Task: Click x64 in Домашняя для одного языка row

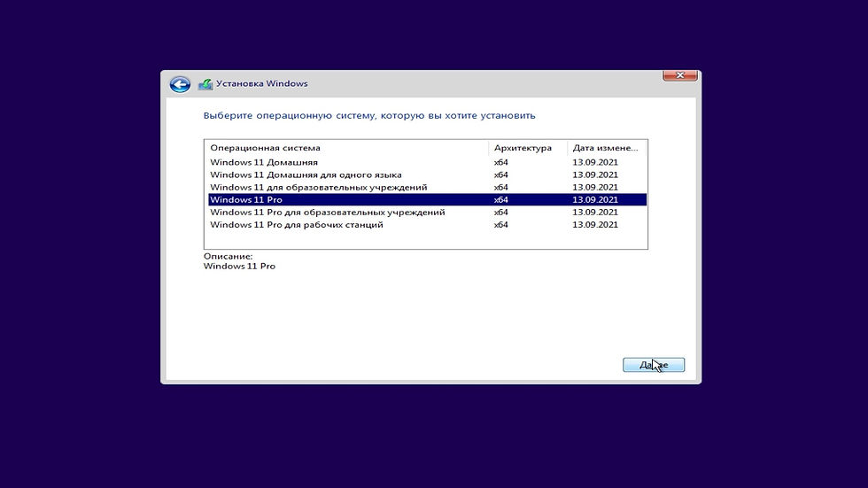Action: 500,174
